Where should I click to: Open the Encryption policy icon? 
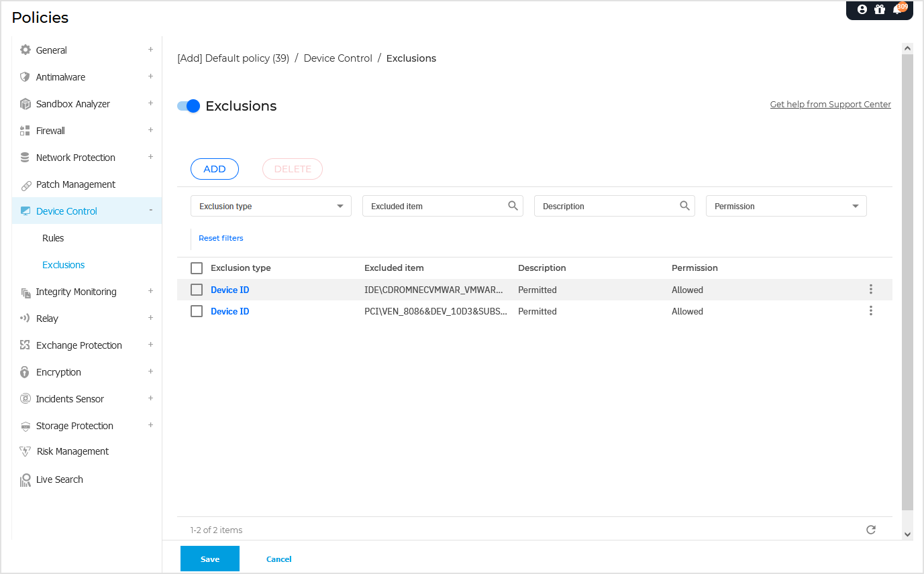[25, 371]
